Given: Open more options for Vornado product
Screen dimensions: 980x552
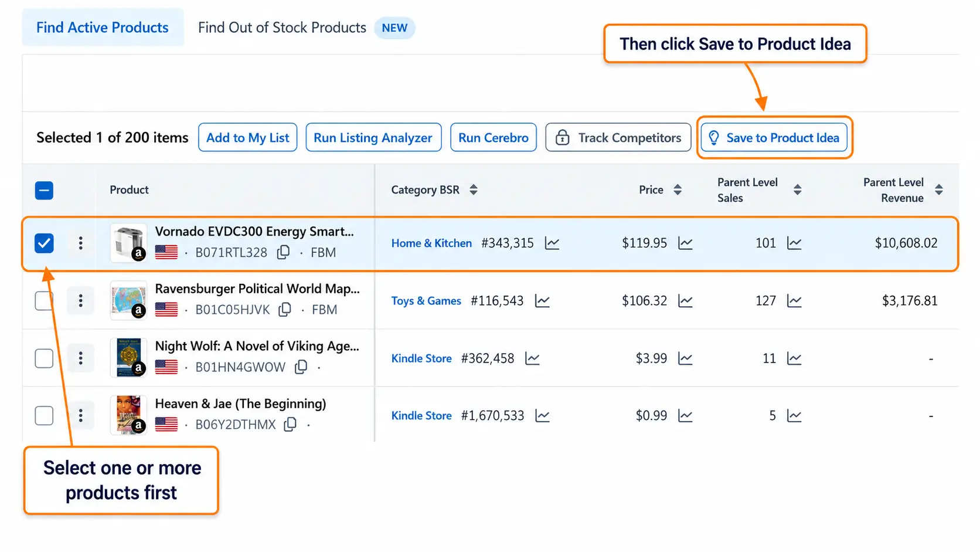Looking at the screenshot, I should 80,243.
